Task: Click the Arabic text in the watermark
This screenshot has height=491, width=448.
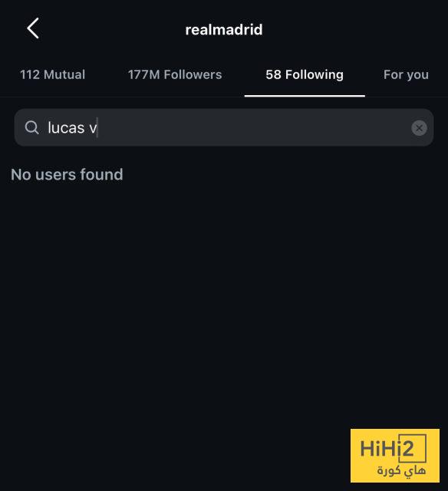Action: [x=401, y=470]
